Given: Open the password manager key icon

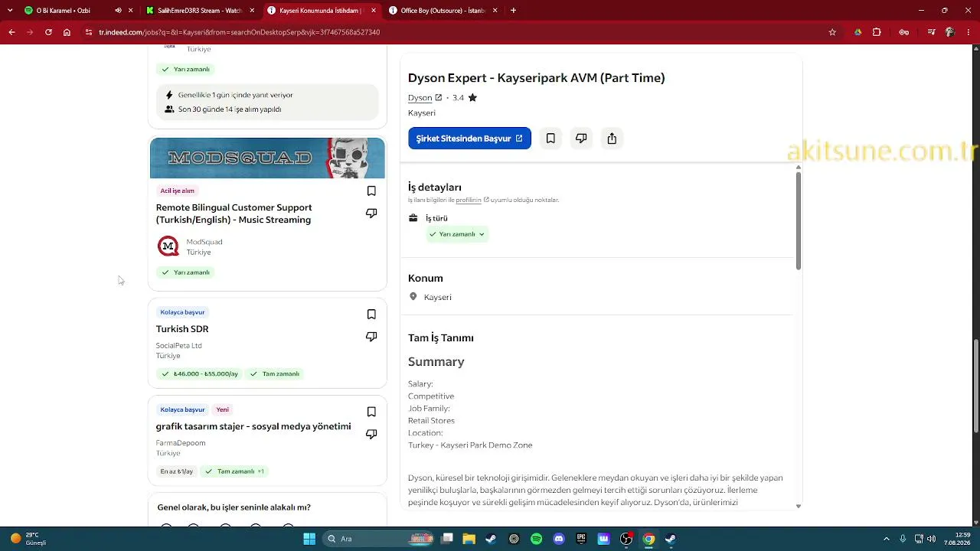Looking at the screenshot, I should pos(904,32).
